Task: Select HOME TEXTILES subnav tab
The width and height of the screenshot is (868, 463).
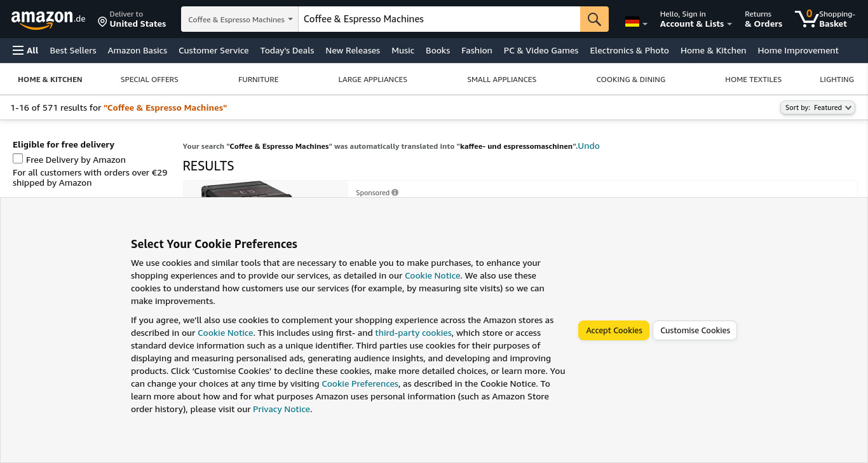Action: coord(754,79)
